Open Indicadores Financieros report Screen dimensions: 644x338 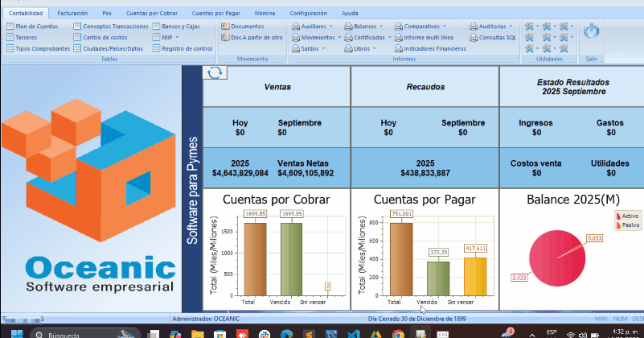point(435,48)
